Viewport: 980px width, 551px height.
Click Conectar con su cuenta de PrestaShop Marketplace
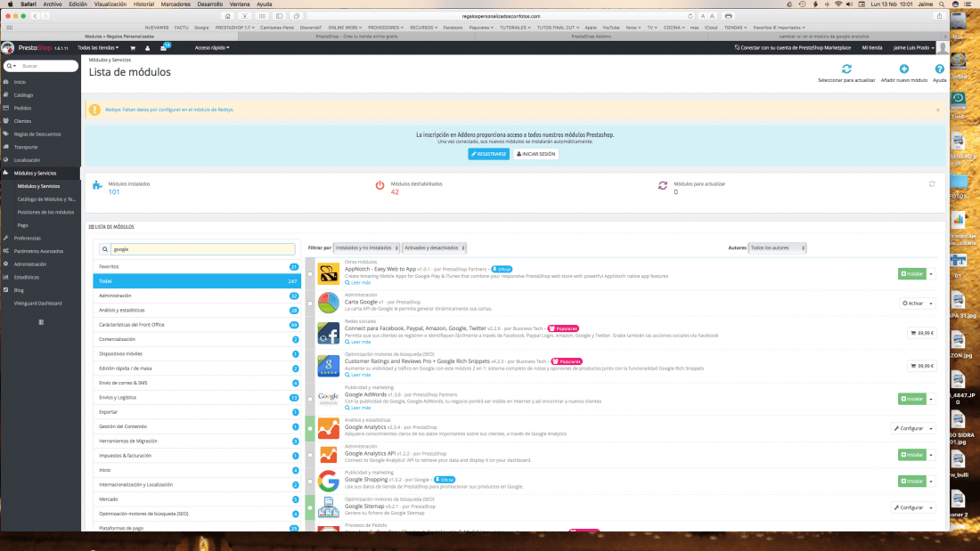(793, 47)
